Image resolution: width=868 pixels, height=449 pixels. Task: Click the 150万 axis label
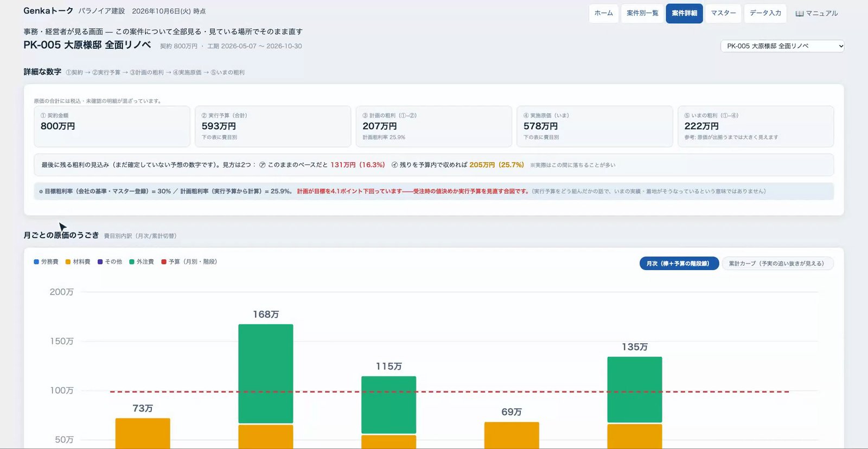pos(61,342)
